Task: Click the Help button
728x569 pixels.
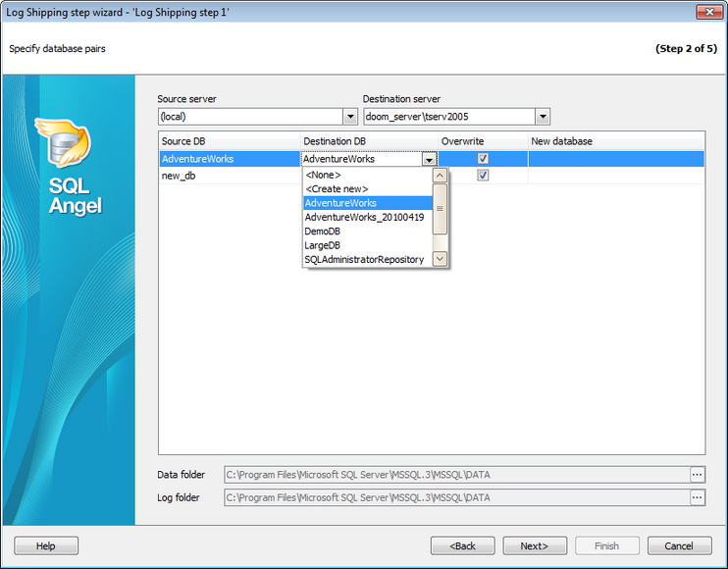Action: click(x=46, y=545)
